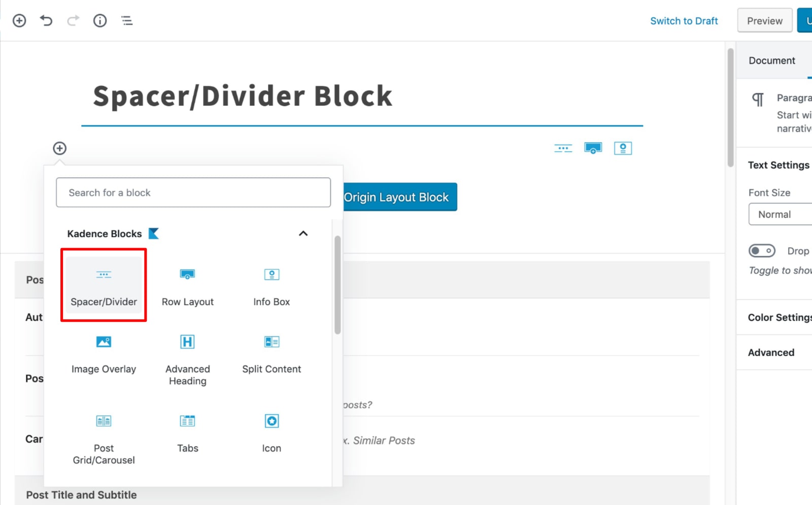Click the Row Layout shortcut icon beside paragraph

click(593, 148)
